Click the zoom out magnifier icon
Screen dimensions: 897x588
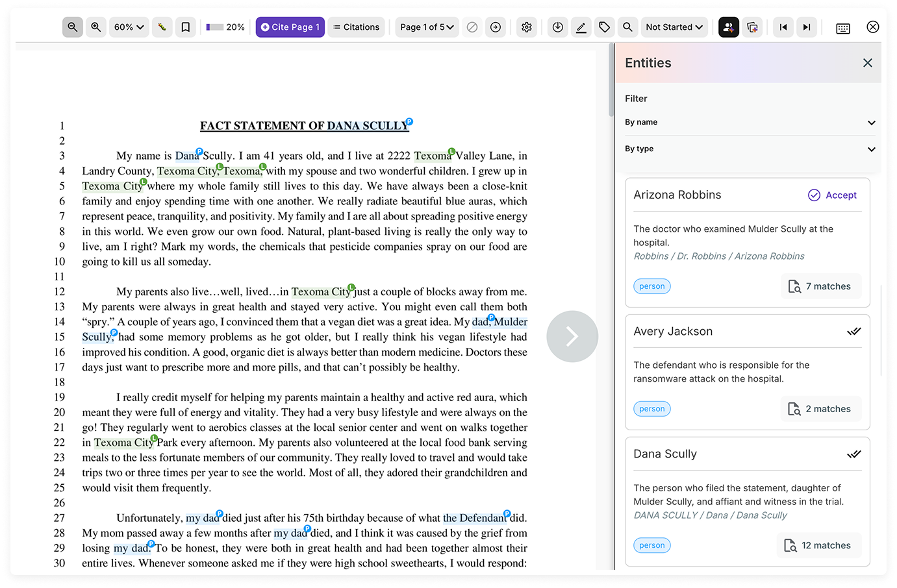(x=73, y=27)
